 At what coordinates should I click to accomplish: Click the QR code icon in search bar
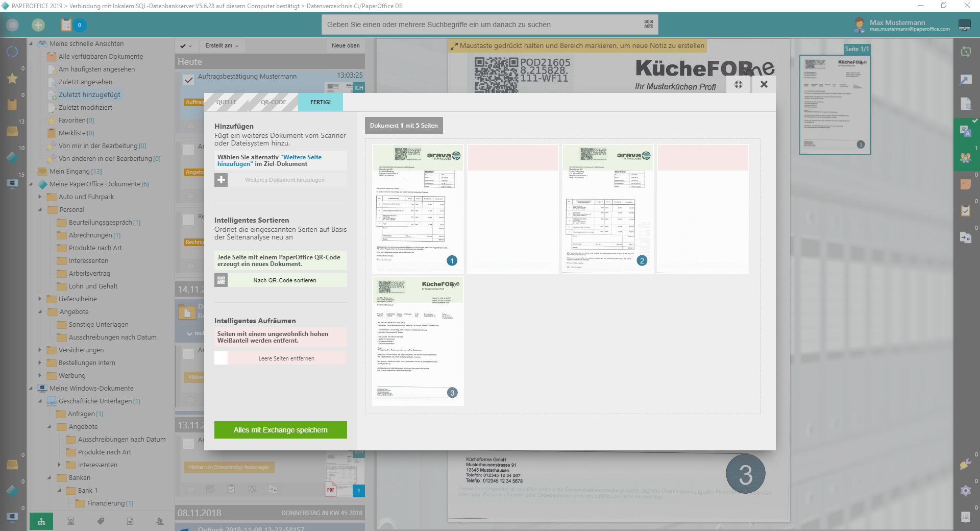648,24
